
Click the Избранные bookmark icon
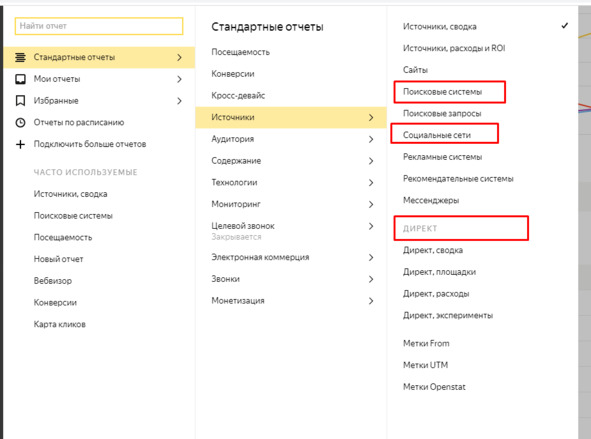20,101
